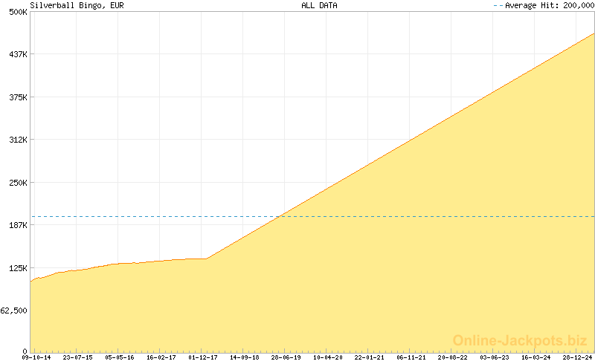
Task: Select the 62,500 y-axis label
Action: pyautogui.click(x=14, y=311)
